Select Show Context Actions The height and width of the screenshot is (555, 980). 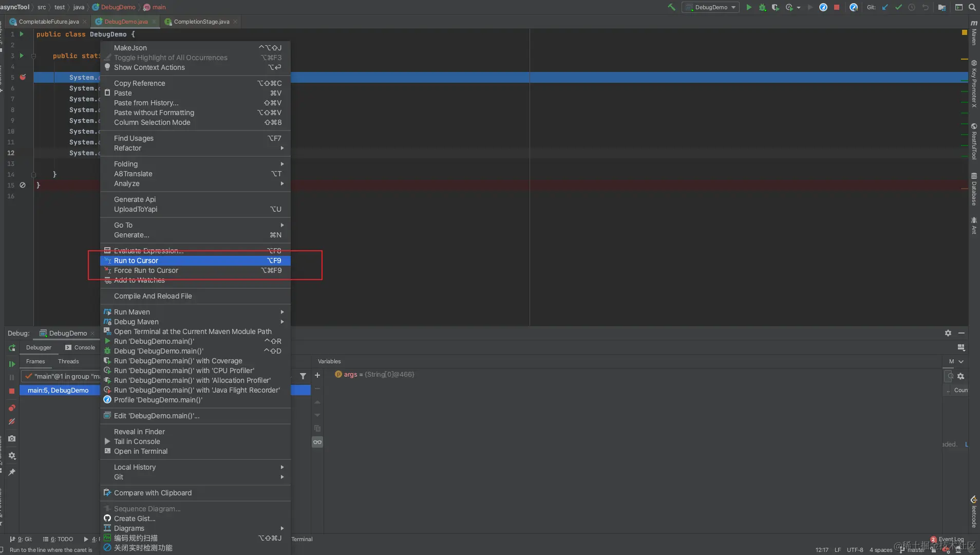(x=195, y=67)
